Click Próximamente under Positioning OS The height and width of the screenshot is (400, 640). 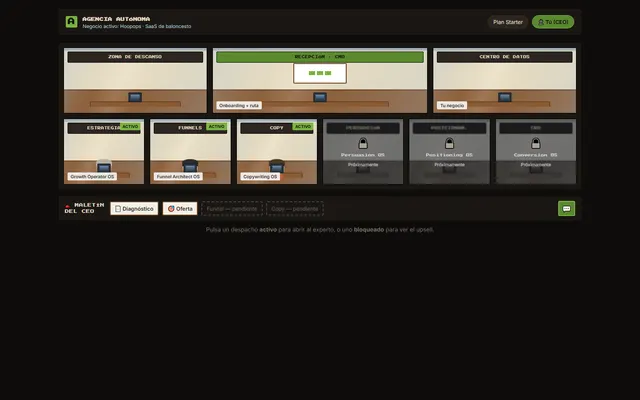click(449, 164)
